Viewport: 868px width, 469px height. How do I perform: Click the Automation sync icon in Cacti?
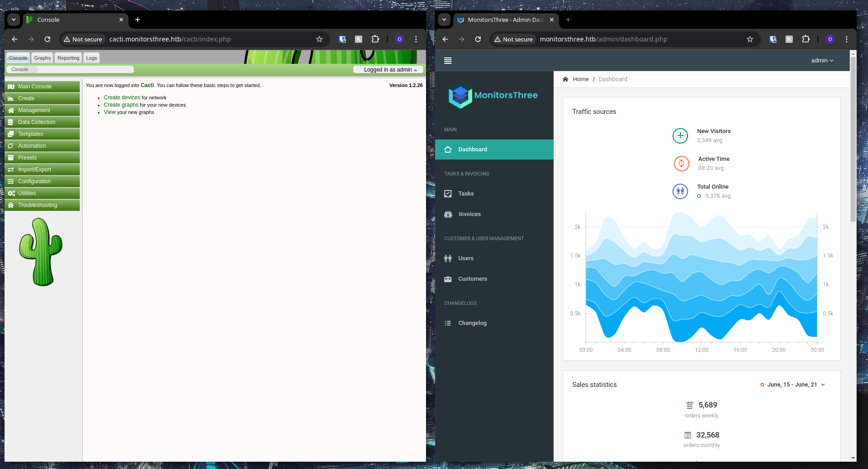coord(11,146)
